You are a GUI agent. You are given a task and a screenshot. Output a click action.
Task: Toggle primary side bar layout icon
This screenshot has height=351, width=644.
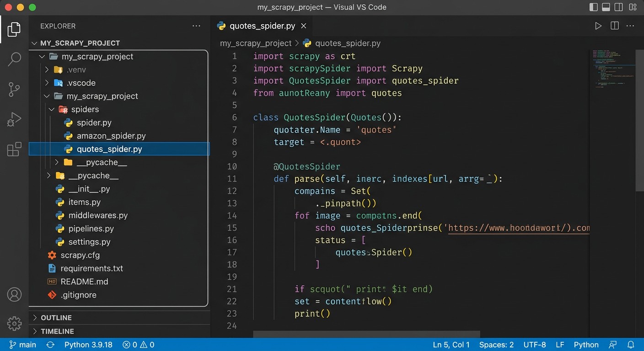coord(593,7)
